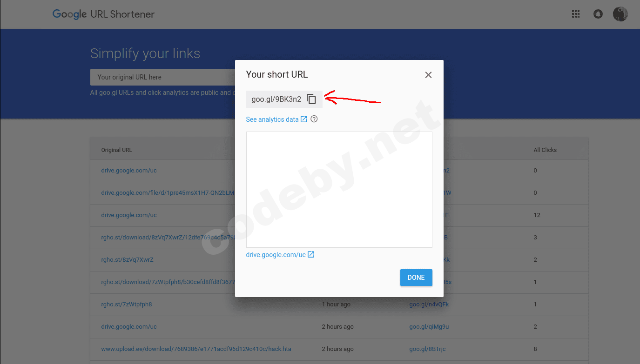Open Google notifications bell
640x364 pixels.
coord(598,14)
